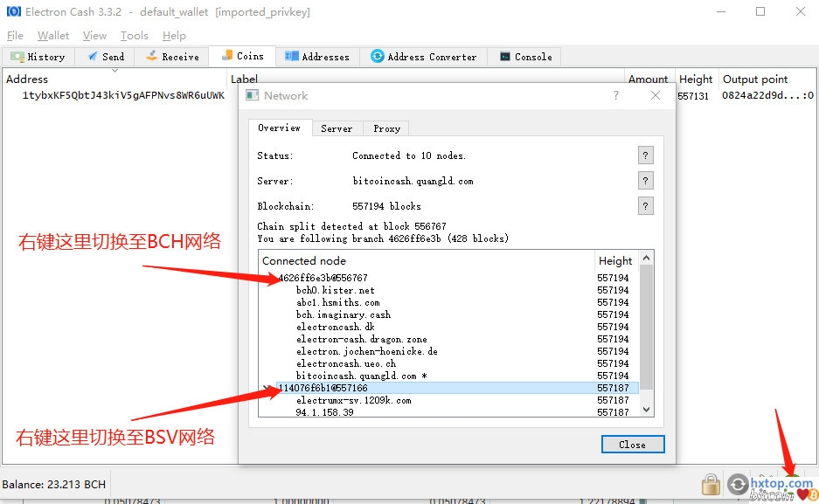Open the Console tab
The width and height of the screenshot is (819, 504).
click(x=525, y=57)
